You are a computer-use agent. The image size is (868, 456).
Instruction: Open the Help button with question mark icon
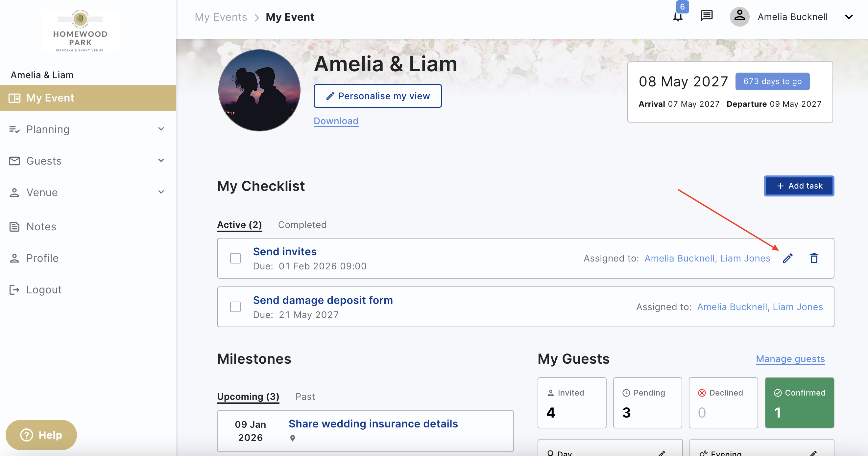pyautogui.click(x=41, y=434)
